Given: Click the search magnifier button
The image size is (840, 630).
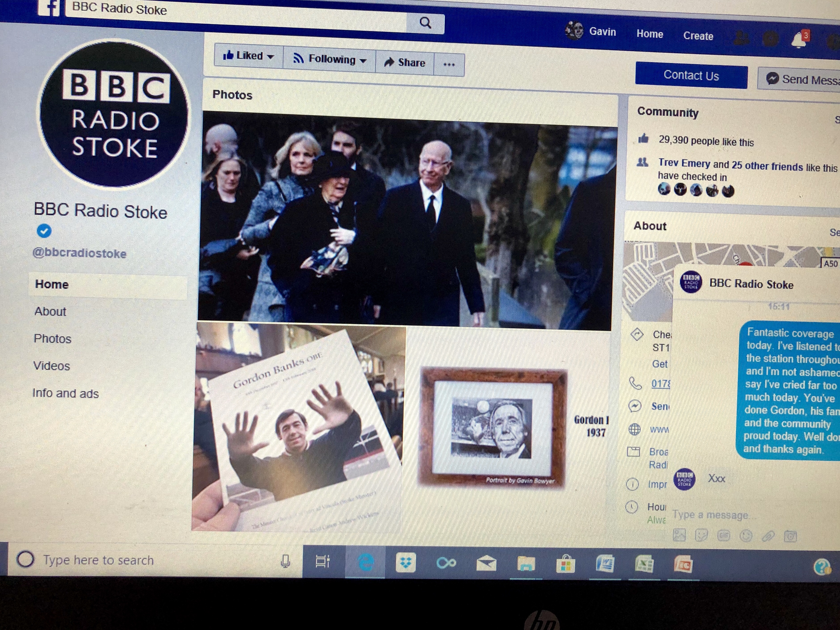Looking at the screenshot, I should tap(425, 23).
